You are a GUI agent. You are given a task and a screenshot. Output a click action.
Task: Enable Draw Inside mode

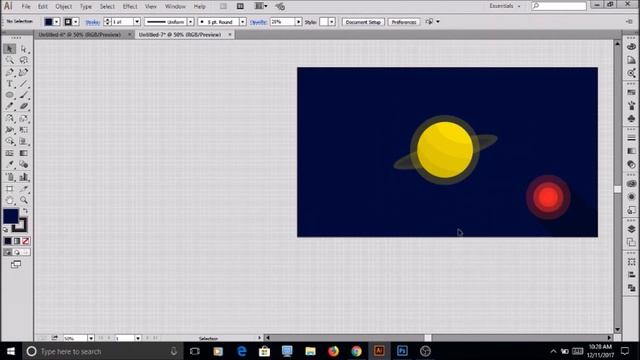[26, 252]
